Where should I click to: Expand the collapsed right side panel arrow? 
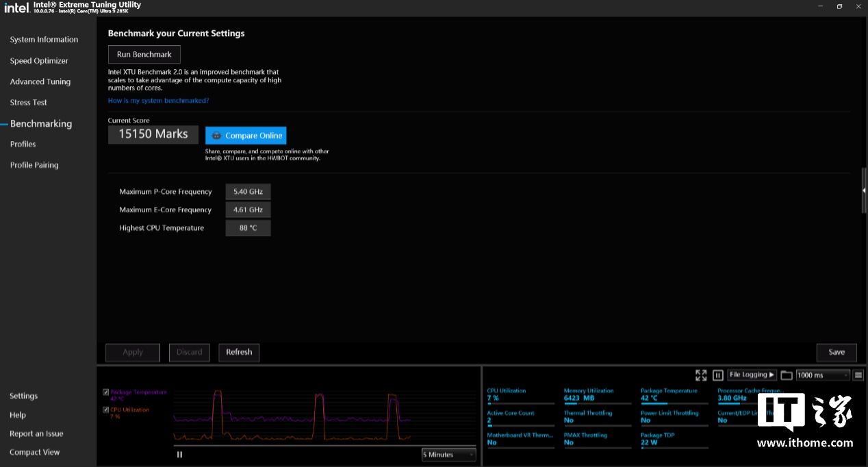click(x=864, y=190)
